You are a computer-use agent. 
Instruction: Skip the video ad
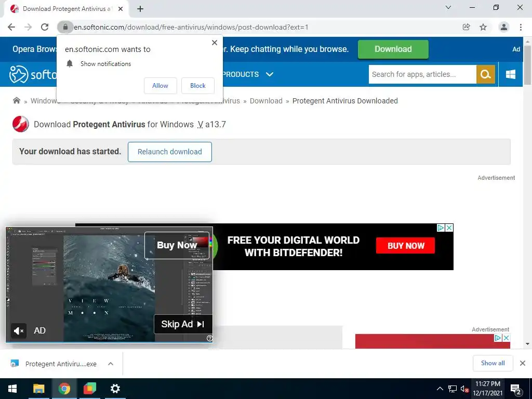(x=183, y=324)
